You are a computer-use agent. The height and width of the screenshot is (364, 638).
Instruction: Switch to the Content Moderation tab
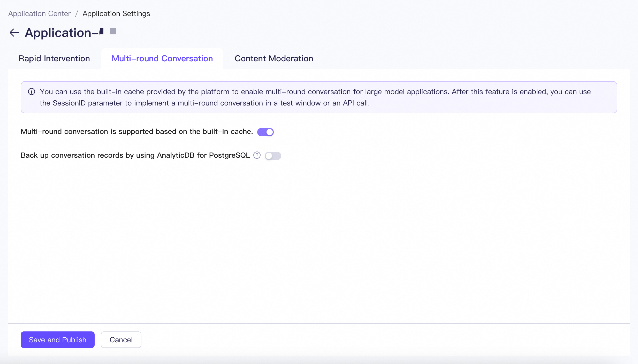coord(274,58)
